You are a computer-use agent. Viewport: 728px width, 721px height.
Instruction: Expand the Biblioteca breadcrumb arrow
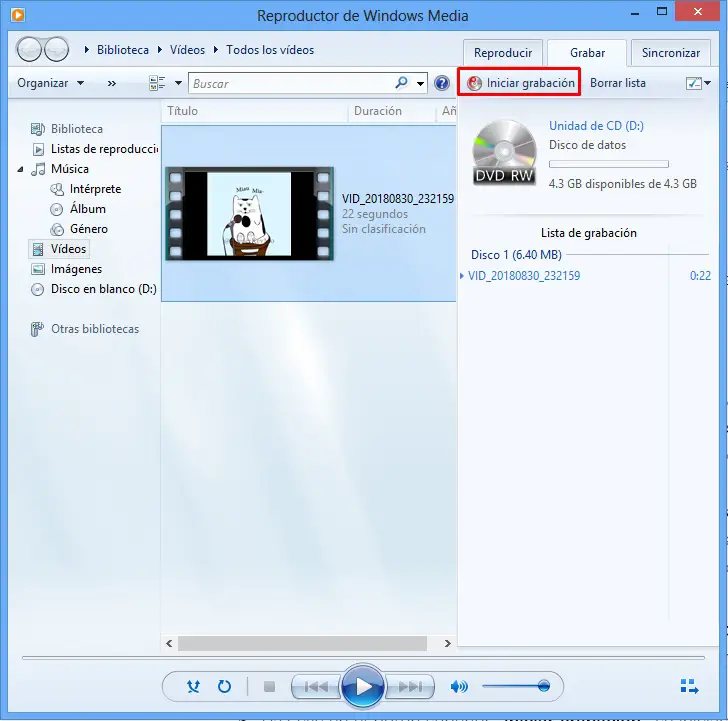click(x=86, y=50)
